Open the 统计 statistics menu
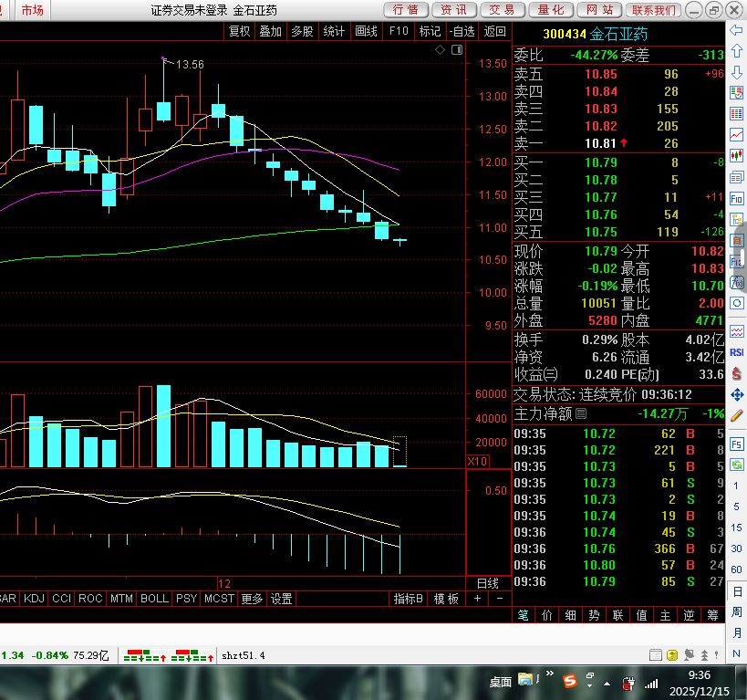The height and width of the screenshot is (700, 747). 334,31
